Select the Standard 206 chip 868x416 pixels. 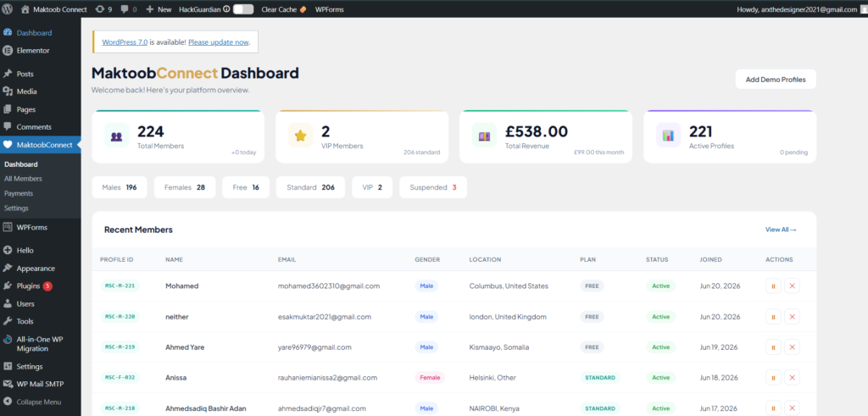coord(310,187)
